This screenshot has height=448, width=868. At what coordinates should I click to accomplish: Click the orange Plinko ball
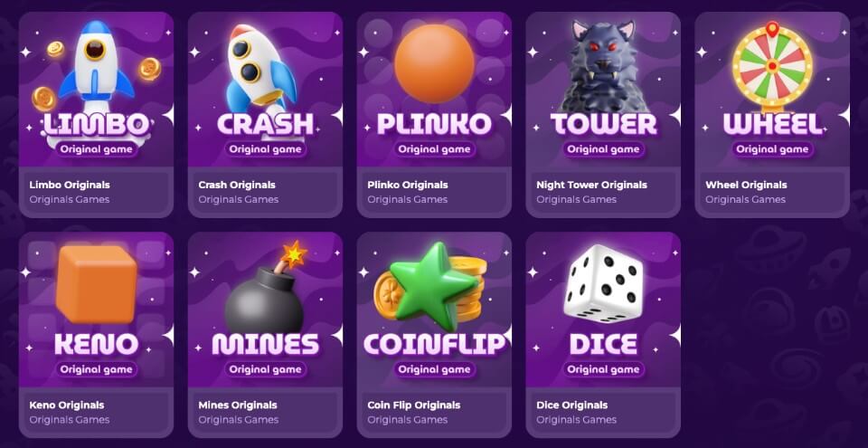pyautogui.click(x=435, y=63)
